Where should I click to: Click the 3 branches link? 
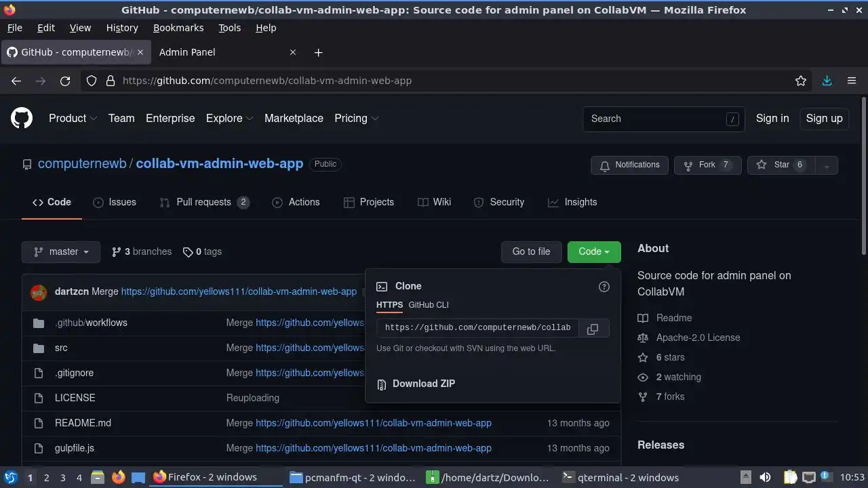click(x=142, y=252)
